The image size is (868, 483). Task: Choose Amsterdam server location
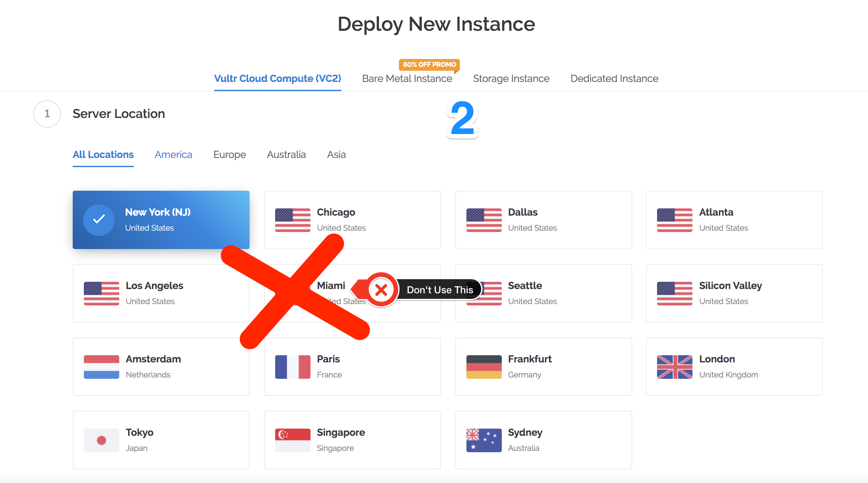[x=161, y=367]
